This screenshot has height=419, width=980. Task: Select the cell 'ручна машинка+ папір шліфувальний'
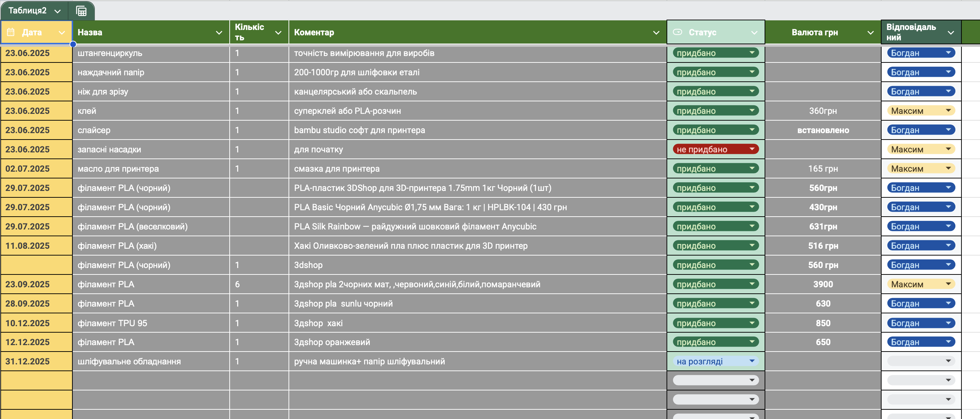tap(478, 361)
